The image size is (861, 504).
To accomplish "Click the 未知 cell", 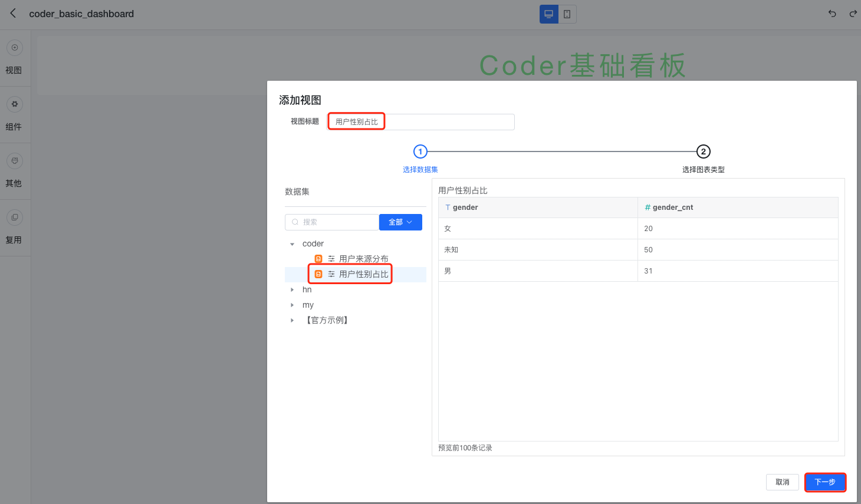I will 538,250.
